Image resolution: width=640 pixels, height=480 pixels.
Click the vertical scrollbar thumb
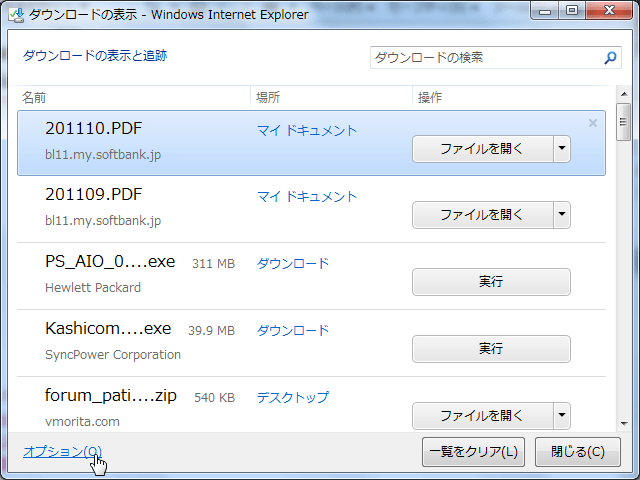tap(623, 122)
